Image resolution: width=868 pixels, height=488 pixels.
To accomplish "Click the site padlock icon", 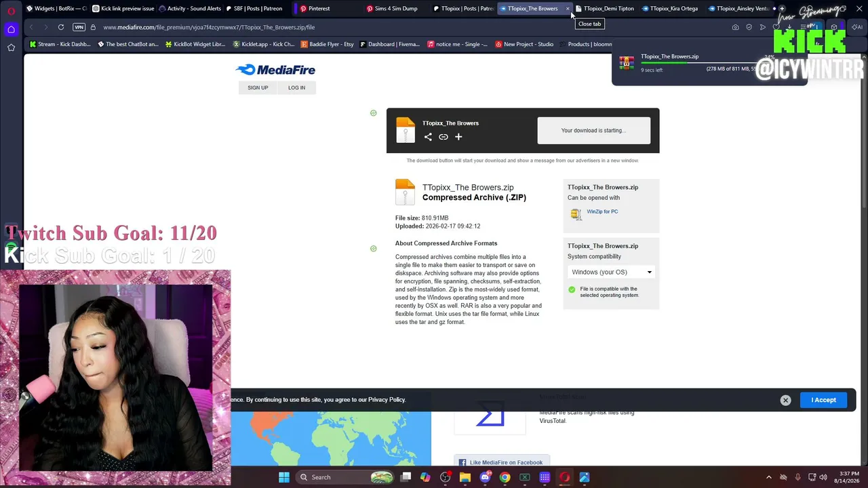I will coord(94,27).
